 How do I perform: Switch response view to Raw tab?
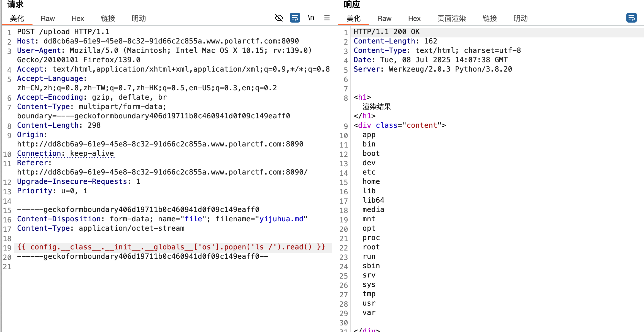(384, 18)
